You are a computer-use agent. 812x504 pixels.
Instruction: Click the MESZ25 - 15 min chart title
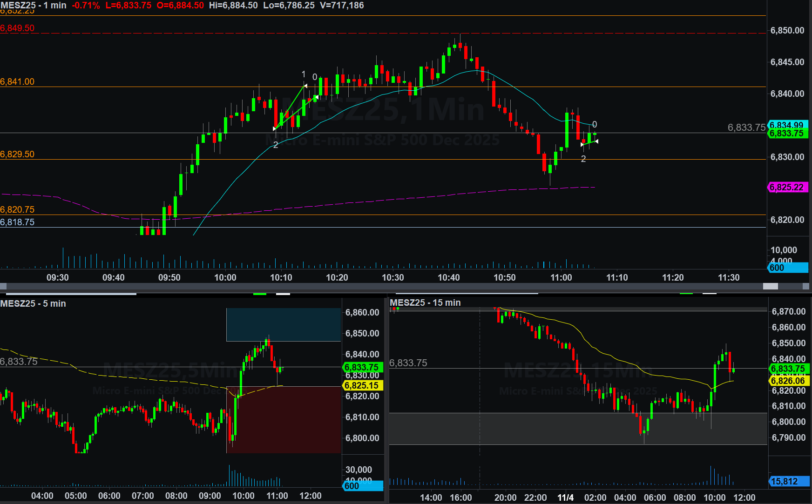point(425,302)
